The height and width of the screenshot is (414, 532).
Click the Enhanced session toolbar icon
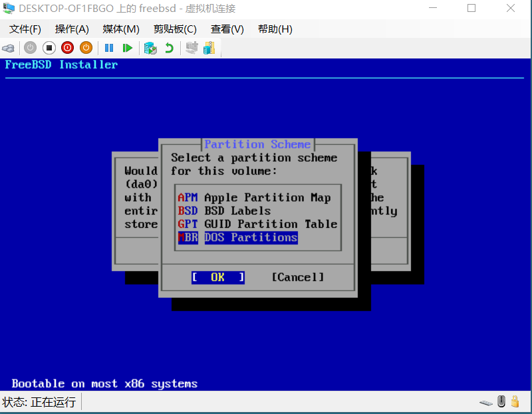click(x=192, y=48)
